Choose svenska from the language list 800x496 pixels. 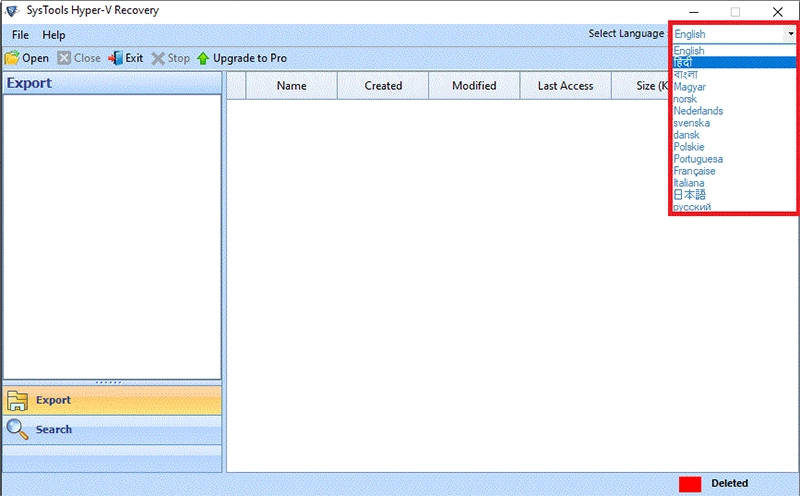click(734, 122)
